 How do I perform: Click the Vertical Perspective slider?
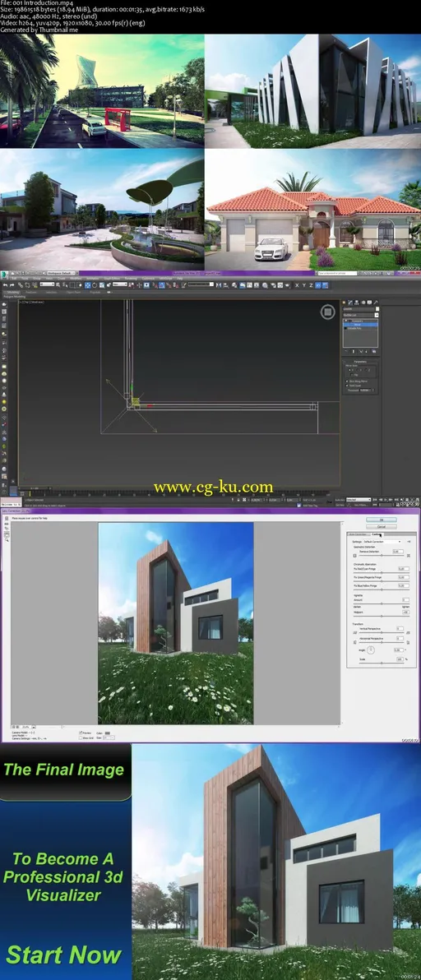pyautogui.click(x=382, y=632)
